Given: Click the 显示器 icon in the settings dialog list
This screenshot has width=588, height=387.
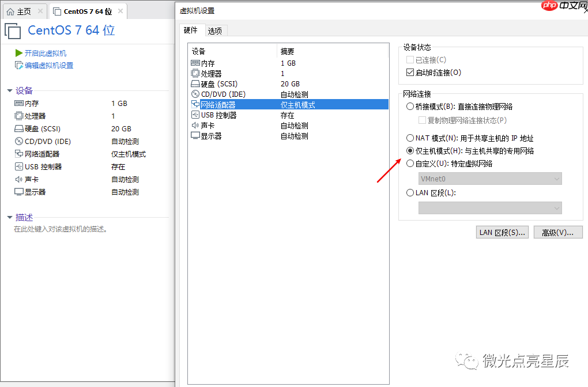Looking at the screenshot, I should pos(195,135).
